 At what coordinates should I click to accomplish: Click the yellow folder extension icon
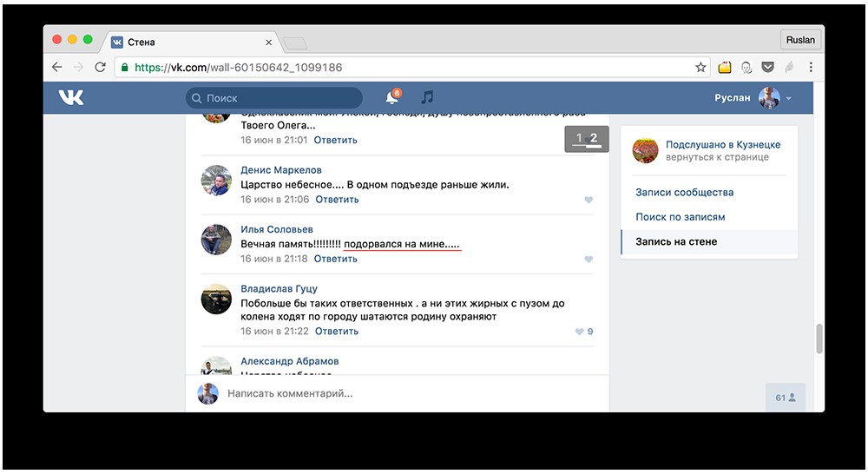click(725, 67)
